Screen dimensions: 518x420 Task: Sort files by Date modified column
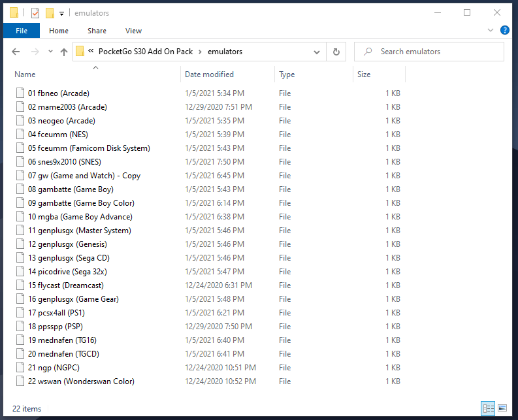[209, 74]
